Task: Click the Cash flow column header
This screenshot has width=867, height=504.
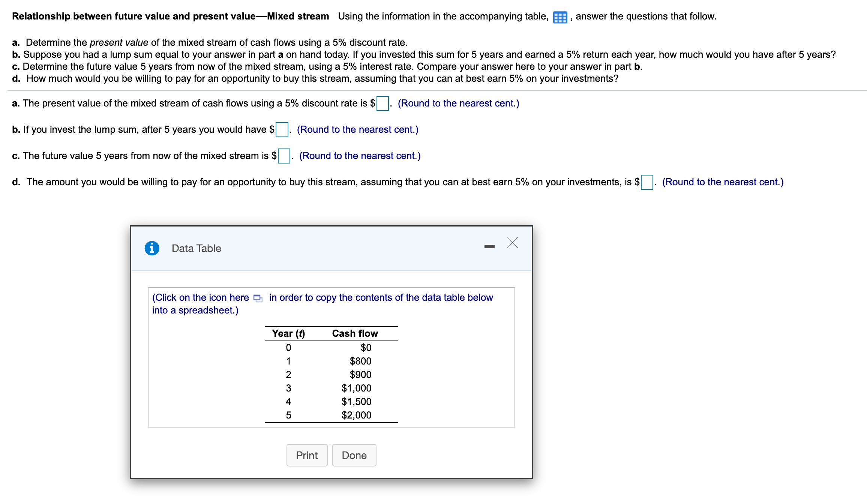Action: (x=355, y=333)
